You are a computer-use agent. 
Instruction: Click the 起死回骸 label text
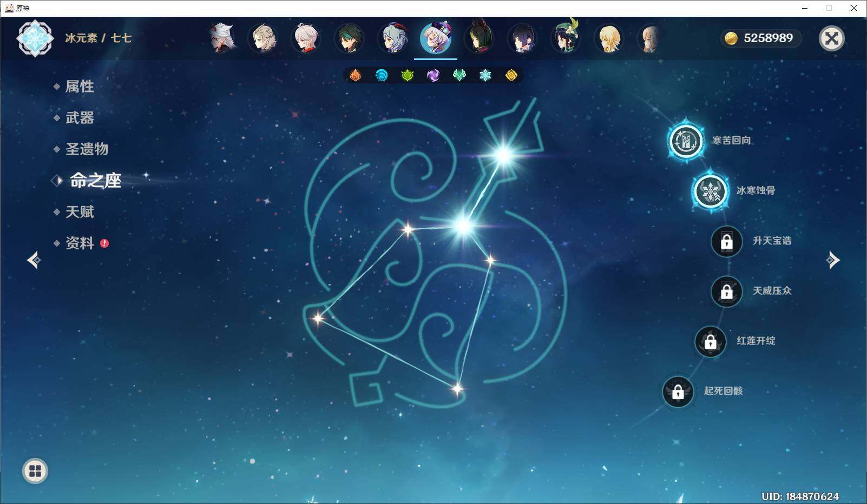[x=723, y=391]
